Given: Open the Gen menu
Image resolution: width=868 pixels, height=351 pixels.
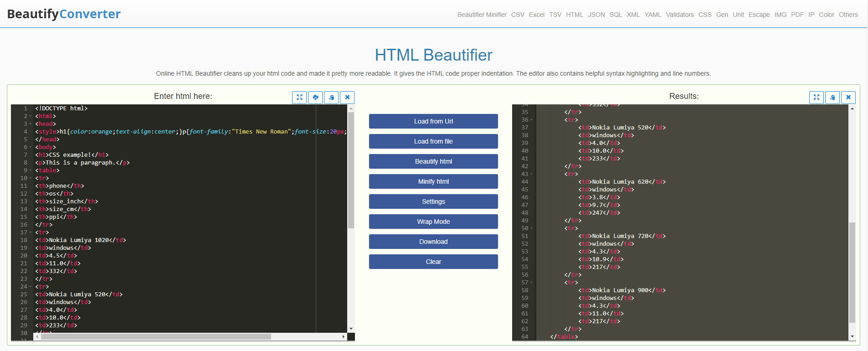Looking at the screenshot, I should tap(722, 15).
